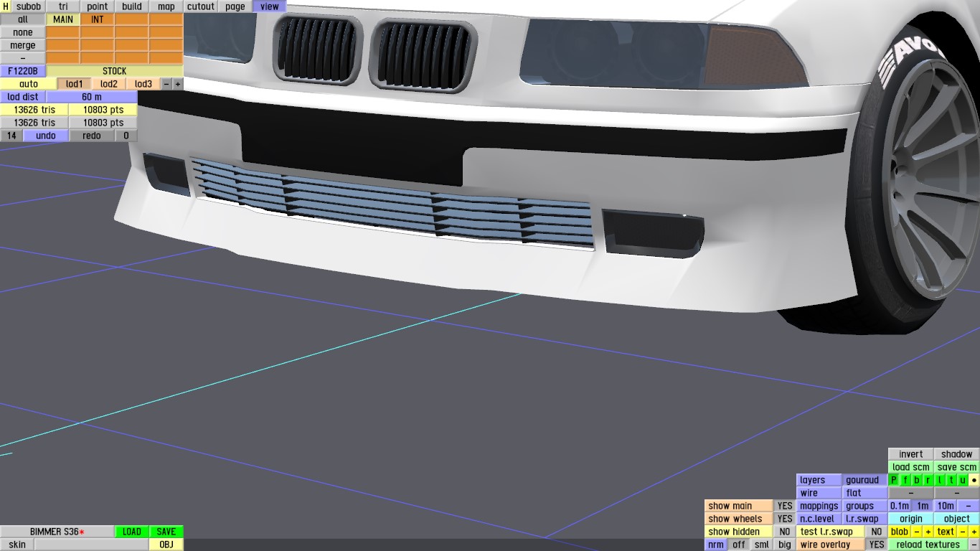Click the lod dist label button
This screenshot has width=980, height=551.
pyautogui.click(x=23, y=97)
